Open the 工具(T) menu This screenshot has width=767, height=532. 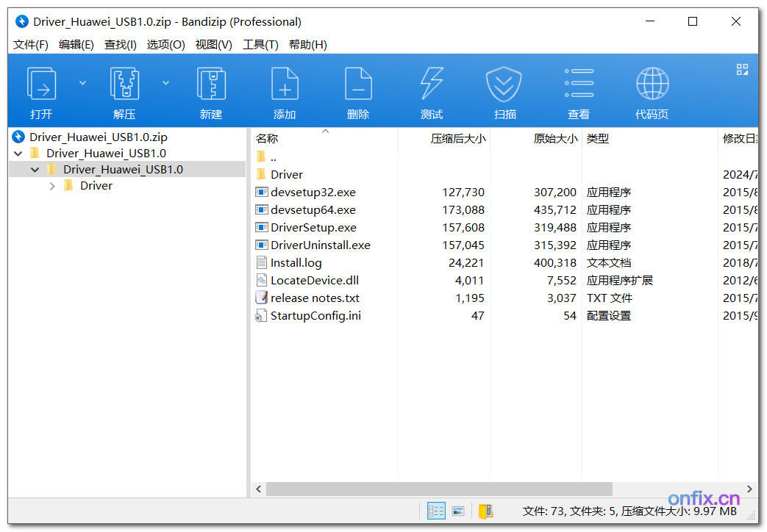click(261, 44)
